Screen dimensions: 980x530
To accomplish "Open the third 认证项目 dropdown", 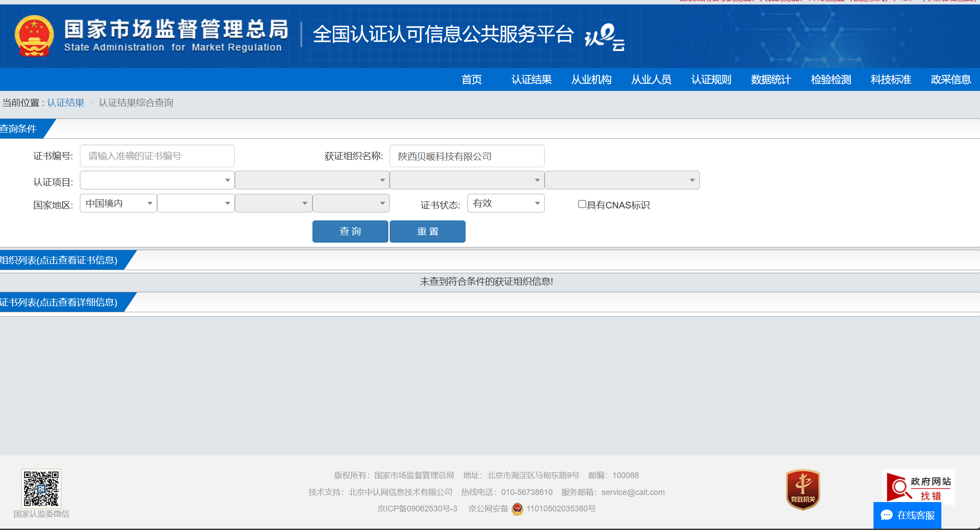I will (x=467, y=180).
